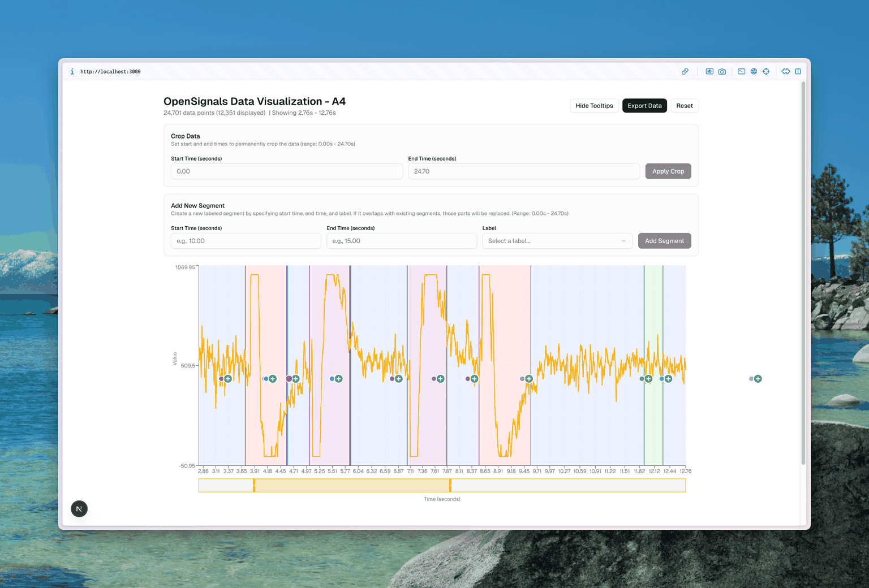Focus the Crop Data End Time field
The image size is (869, 588).
[x=524, y=171]
